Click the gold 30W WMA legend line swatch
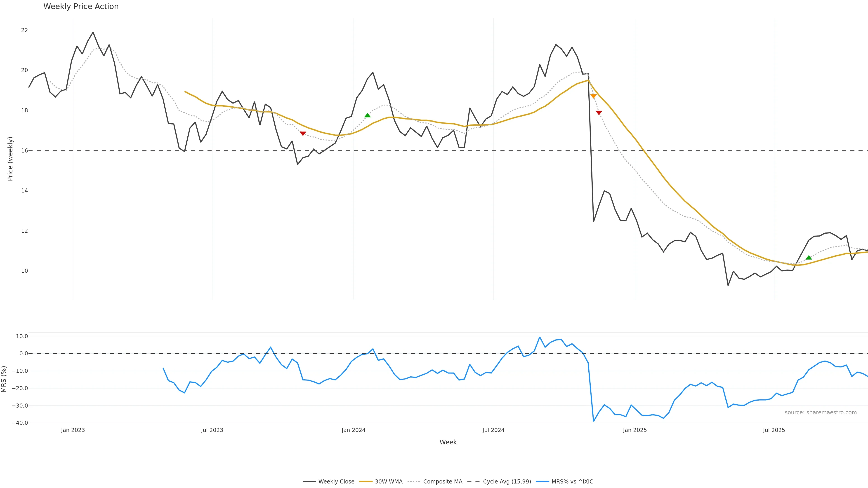 pyautogui.click(x=366, y=482)
